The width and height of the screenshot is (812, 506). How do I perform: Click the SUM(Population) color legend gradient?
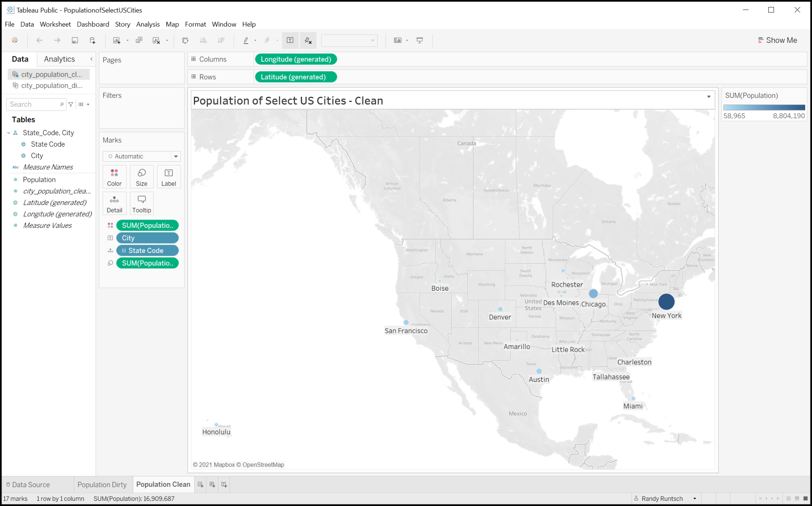pyautogui.click(x=764, y=107)
